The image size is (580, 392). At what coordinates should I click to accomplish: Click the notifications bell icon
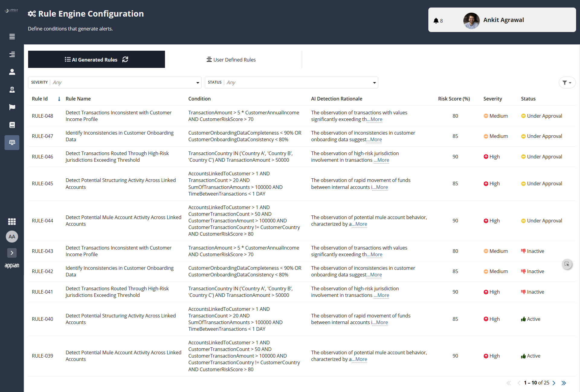(436, 21)
